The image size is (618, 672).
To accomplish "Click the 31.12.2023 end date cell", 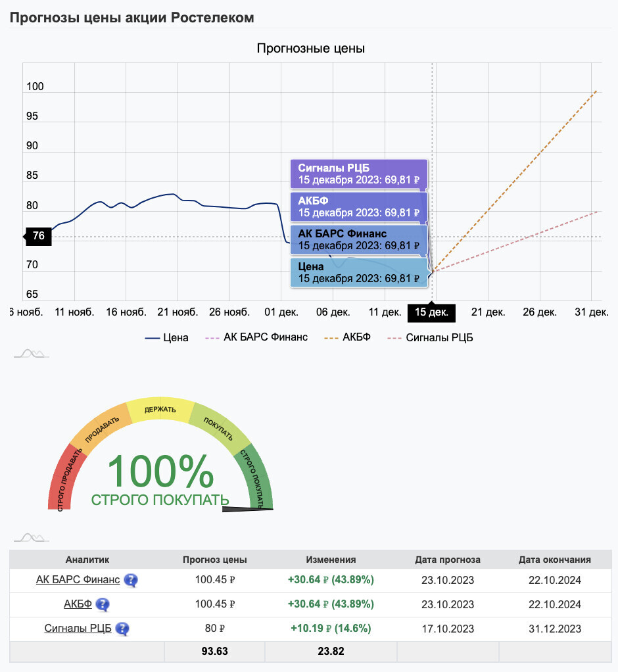I will [x=555, y=629].
